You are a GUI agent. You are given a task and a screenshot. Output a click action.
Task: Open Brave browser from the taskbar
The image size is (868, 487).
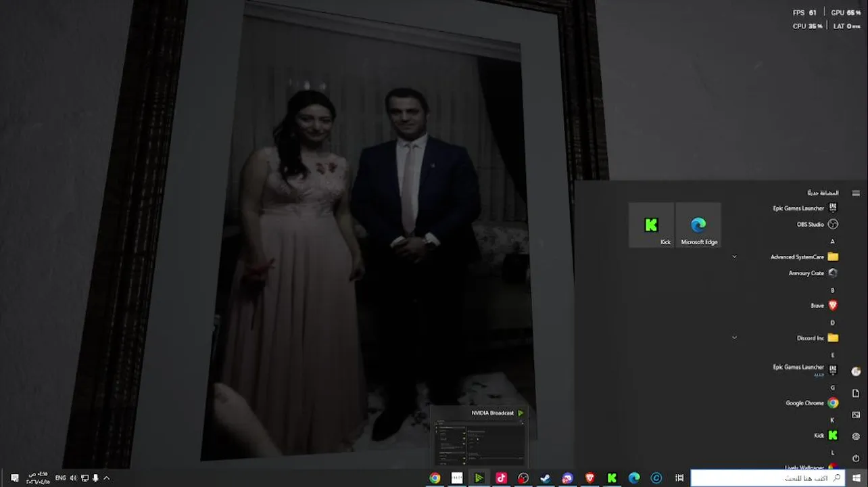tap(589, 478)
